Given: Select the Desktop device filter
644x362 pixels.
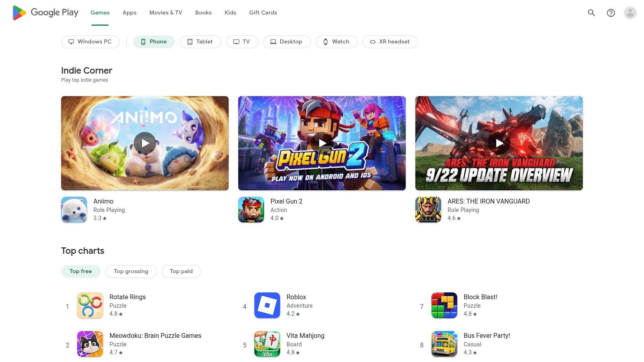Looking at the screenshot, I should tap(287, 42).
